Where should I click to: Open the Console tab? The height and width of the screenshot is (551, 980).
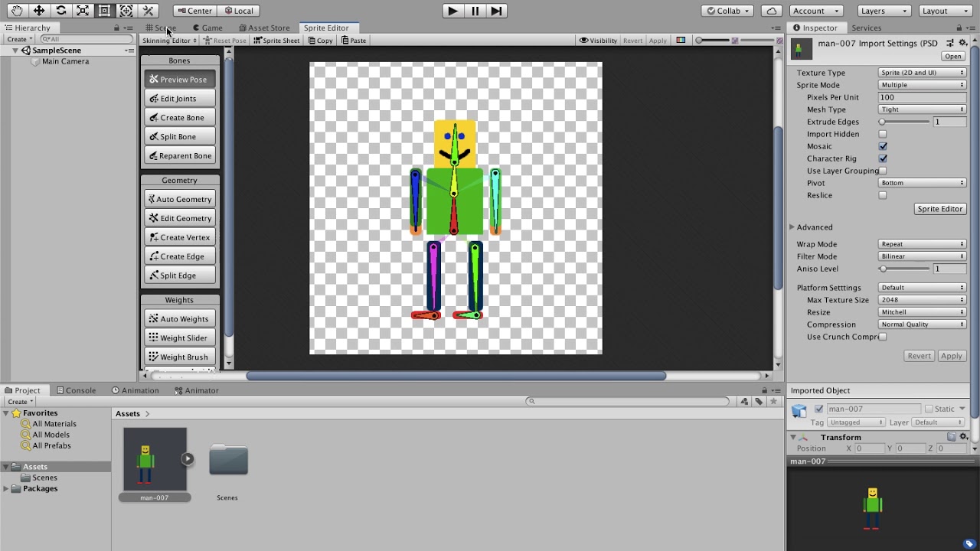tap(76, 390)
